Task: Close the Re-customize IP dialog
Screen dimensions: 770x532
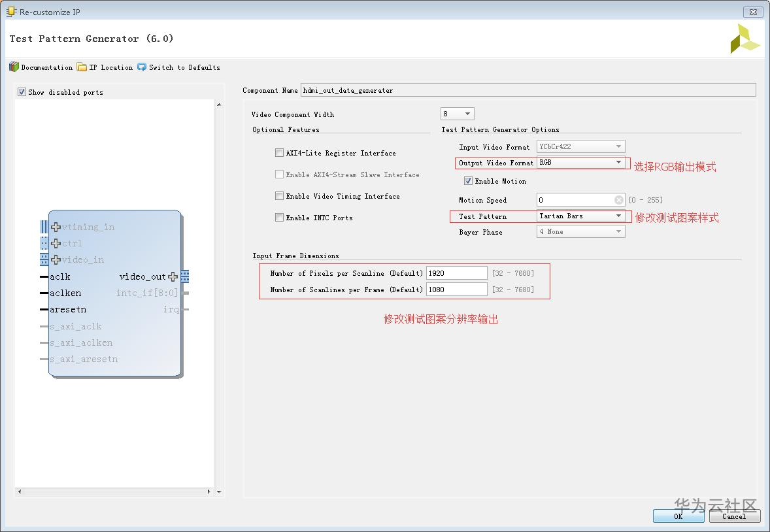Action: 753,12
